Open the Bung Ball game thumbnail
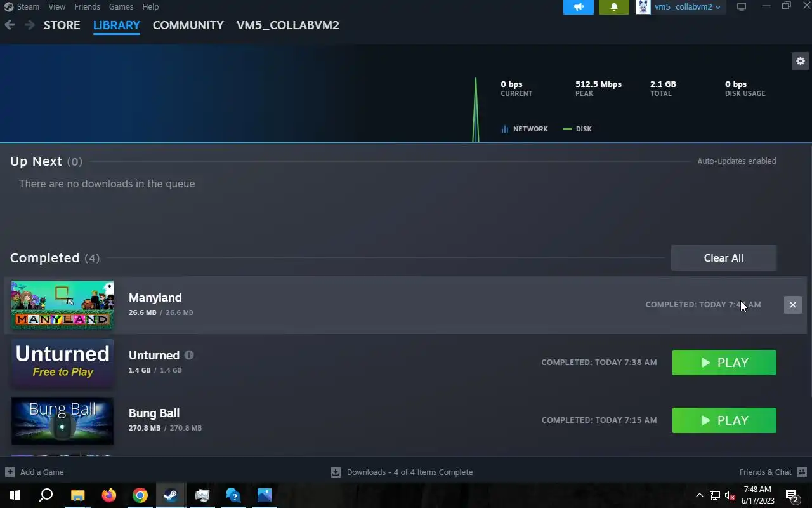The image size is (812, 508). point(62,420)
